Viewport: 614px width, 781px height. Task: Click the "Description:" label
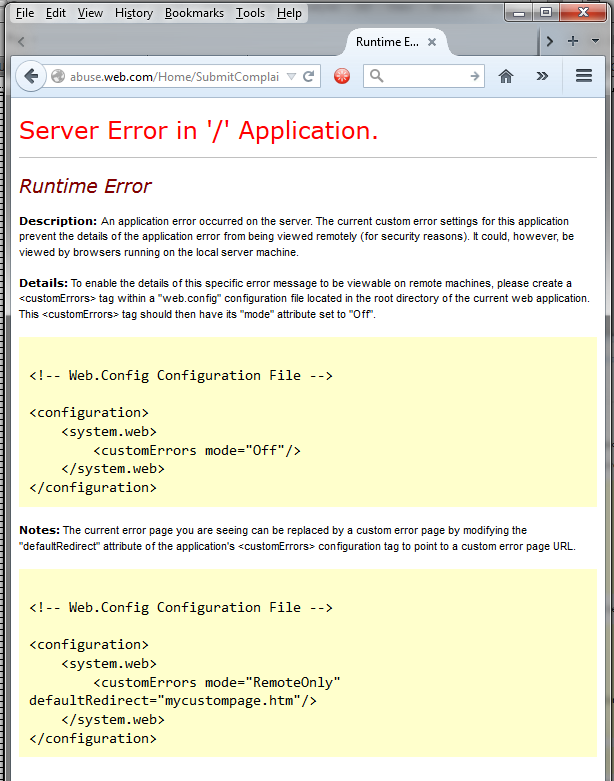(x=58, y=221)
